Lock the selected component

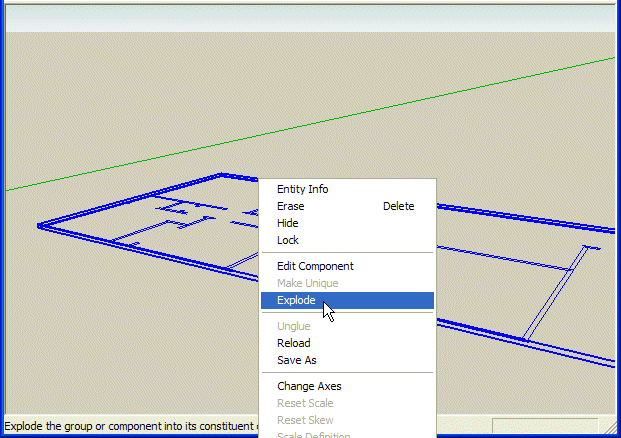coord(287,240)
